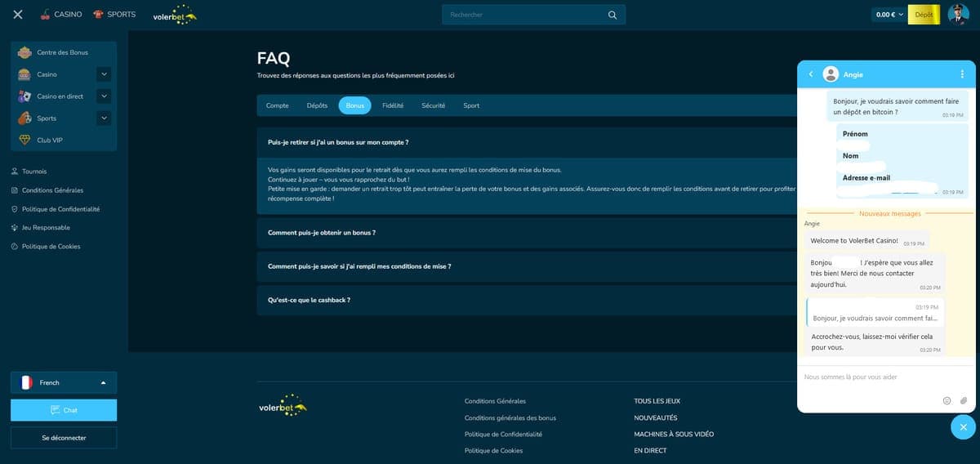The height and width of the screenshot is (464, 980).
Task: Click the chat back arrow icon
Action: pos(811,74)
